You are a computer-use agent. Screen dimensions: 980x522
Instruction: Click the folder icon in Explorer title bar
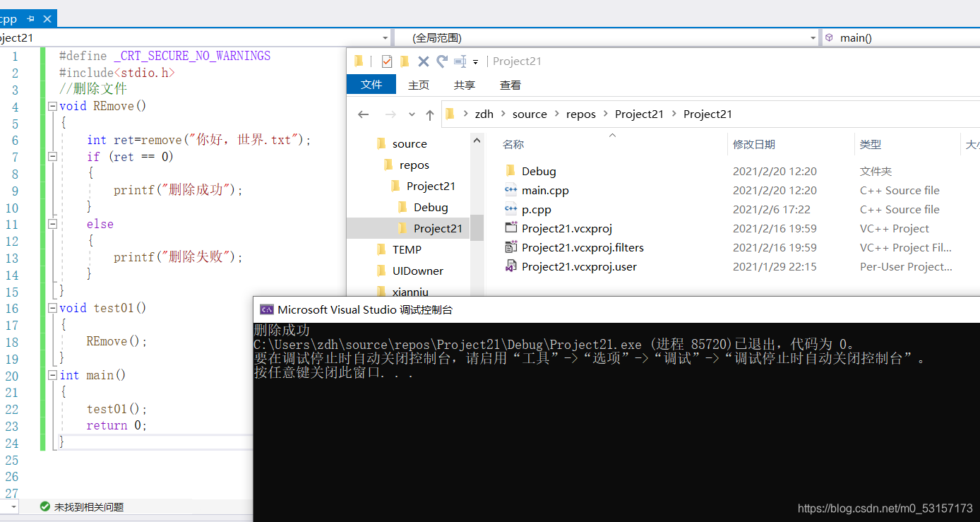(x=359, y=61)
